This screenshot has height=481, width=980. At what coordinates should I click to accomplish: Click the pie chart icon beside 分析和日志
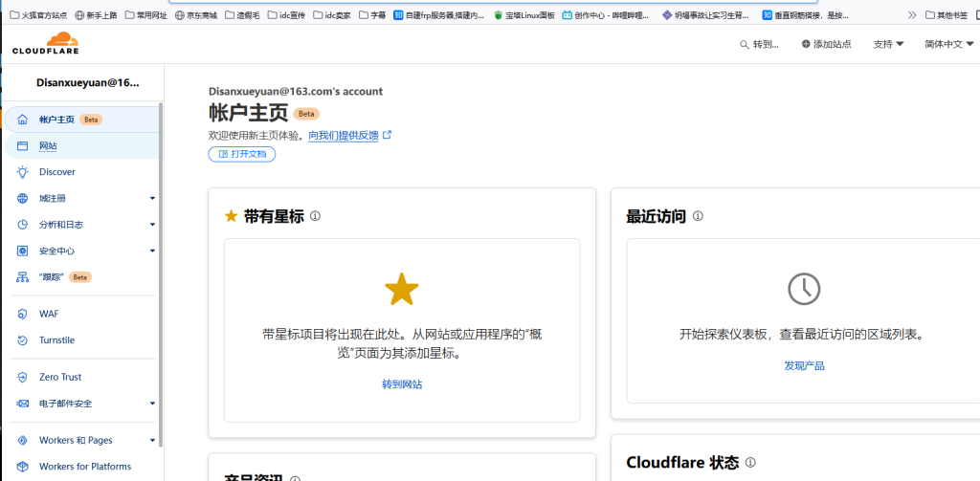pos(23,225)
